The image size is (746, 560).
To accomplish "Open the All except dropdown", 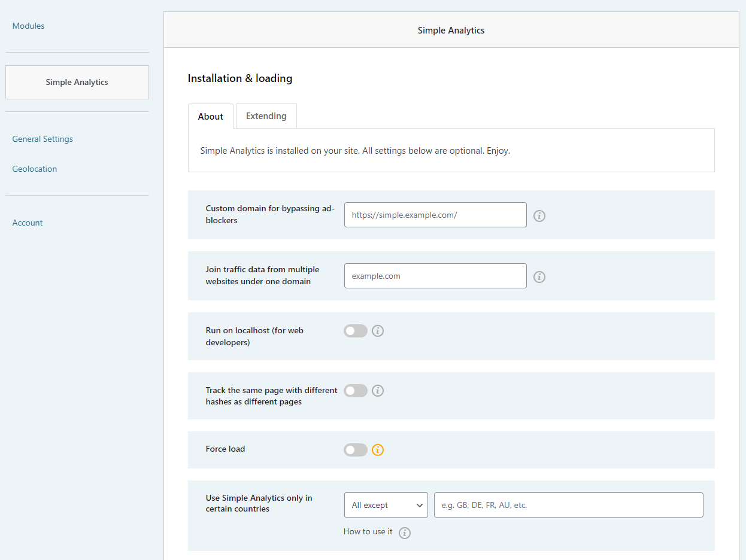I will click(386, 505).
